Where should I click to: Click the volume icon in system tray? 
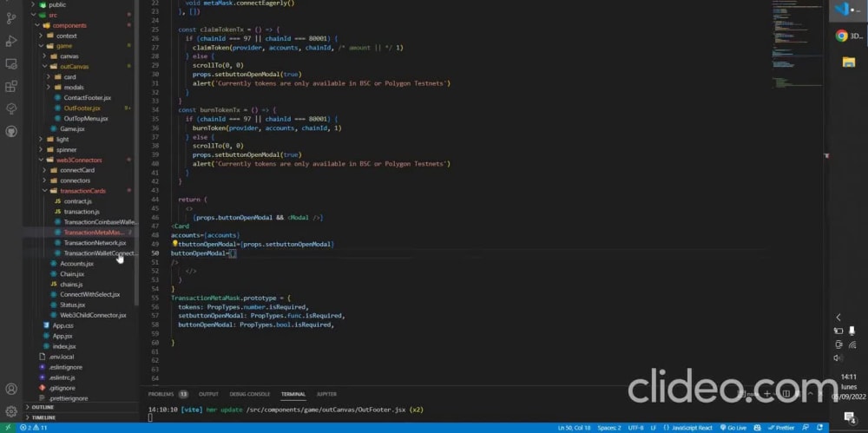coord(838,358)
